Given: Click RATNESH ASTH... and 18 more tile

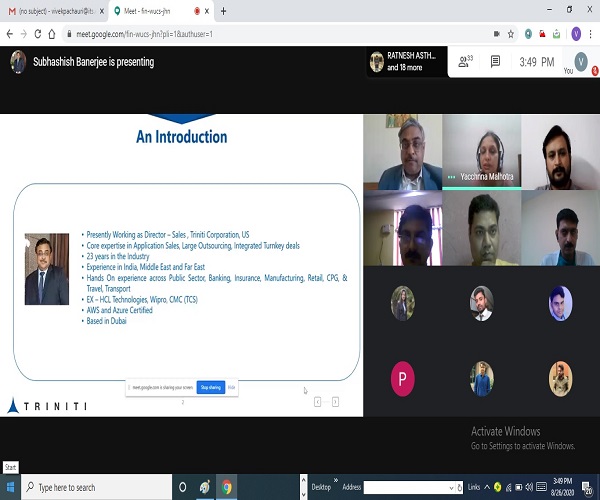Looking at the screenshot, I should click(x=407, y=62).
